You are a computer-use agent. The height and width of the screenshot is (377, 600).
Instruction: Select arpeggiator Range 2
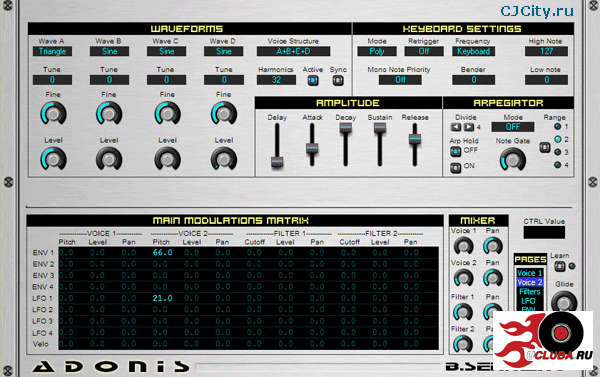coord(558,139)
